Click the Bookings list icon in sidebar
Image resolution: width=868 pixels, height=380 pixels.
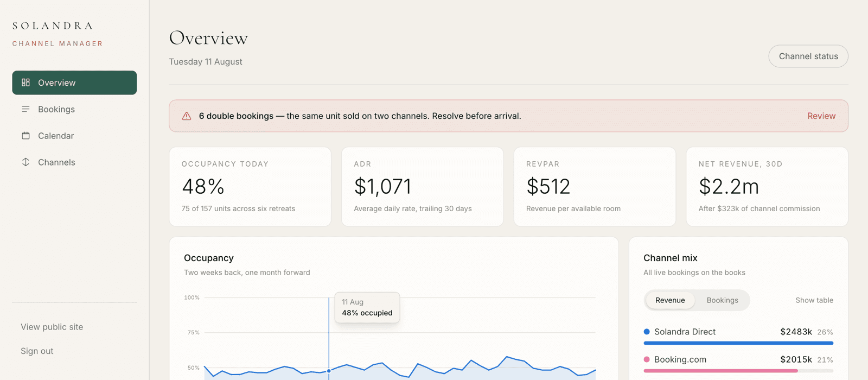click(25, 109)
